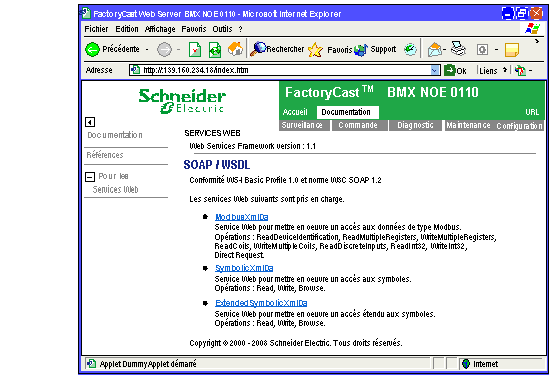Click the printer icon in toolbar
This screenshot has height=377, width=554.
459,49
